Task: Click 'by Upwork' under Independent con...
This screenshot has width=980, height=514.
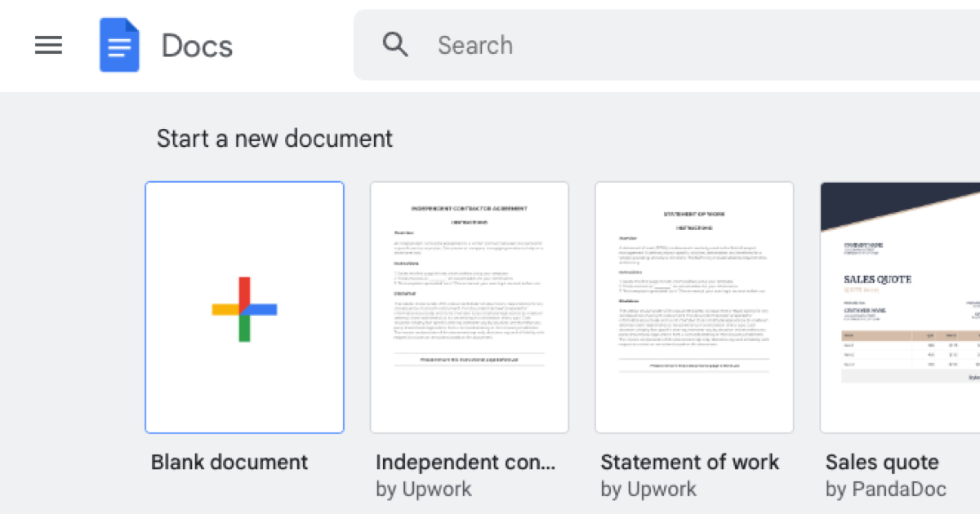Action: [424, 490]
